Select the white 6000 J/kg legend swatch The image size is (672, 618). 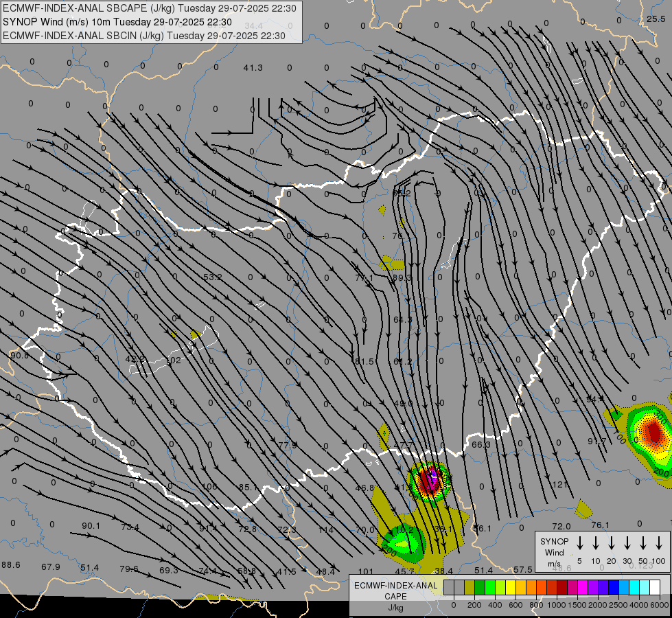654,588
